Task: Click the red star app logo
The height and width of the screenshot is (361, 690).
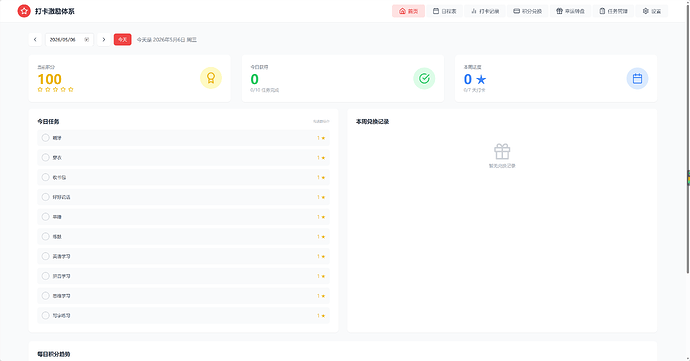Action: pos(24,11)
